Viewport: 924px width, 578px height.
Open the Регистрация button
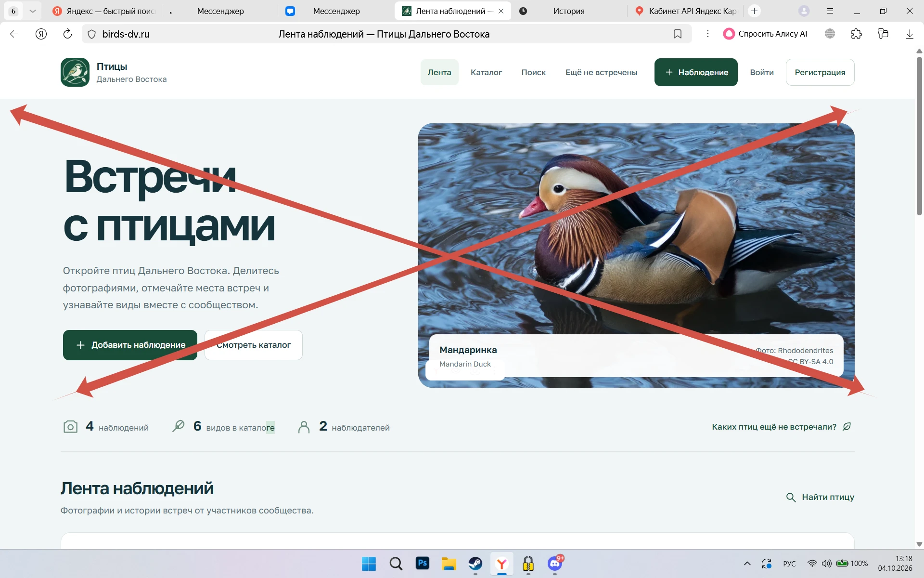tap(820, 72)
